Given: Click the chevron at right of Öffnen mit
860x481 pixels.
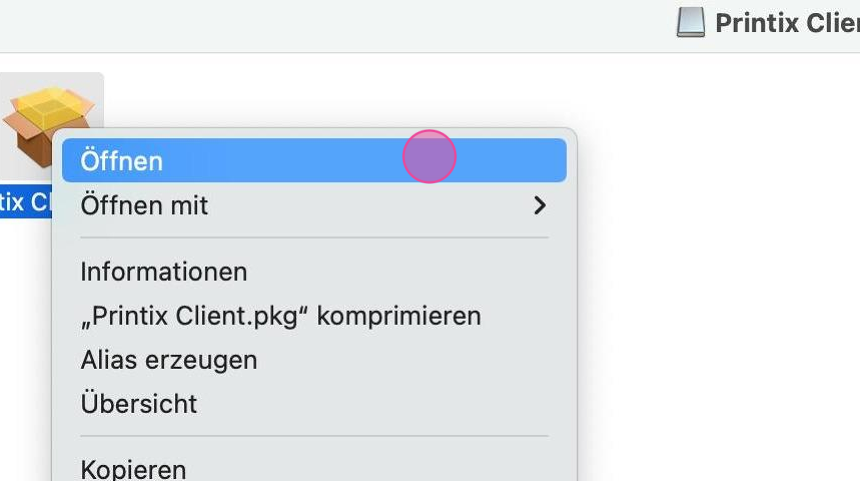Looking at the screenshot, I should pyautogui.click(x=540, y=205).
